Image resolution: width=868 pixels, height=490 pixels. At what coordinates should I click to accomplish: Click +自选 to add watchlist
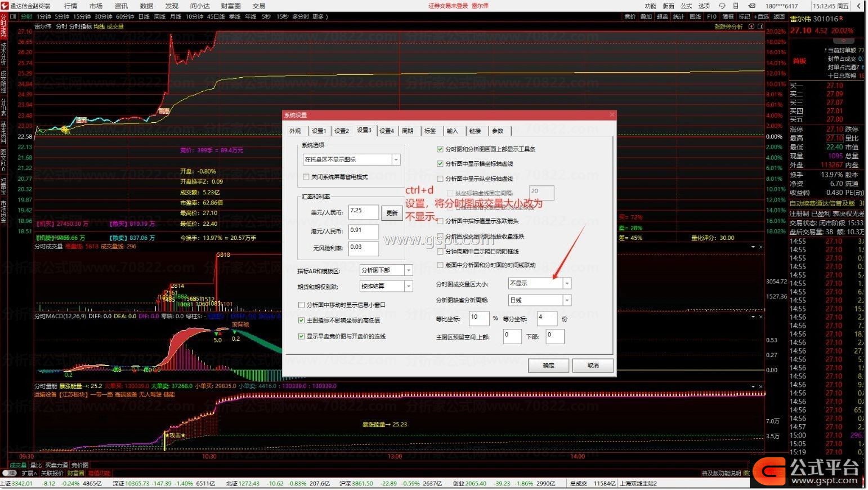[762, 17]
